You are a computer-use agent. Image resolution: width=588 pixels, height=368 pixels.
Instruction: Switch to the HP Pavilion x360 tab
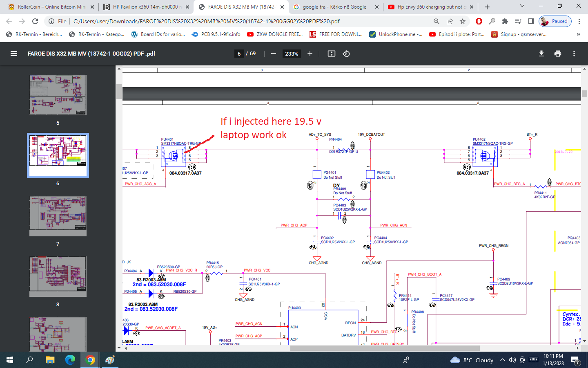click(146, 7)
